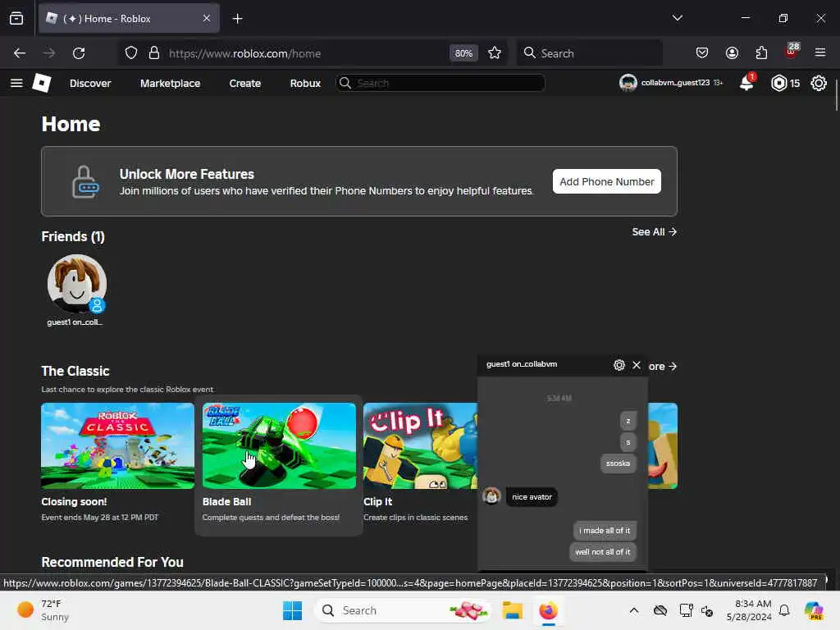Open collabvm_guest123 profile link
The width and height of the screenshot is (840, 630).
click(x=671, y=83)
